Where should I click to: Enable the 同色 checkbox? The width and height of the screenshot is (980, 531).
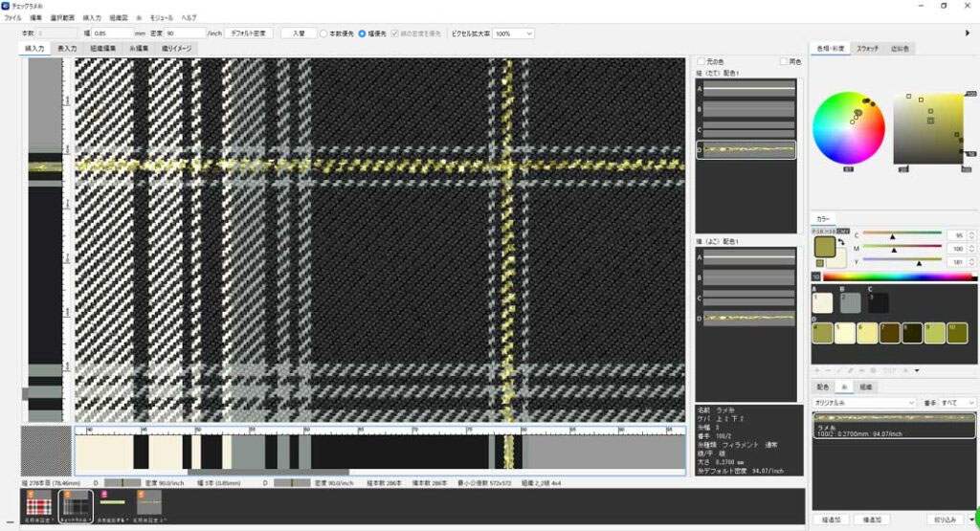point(783,62)
